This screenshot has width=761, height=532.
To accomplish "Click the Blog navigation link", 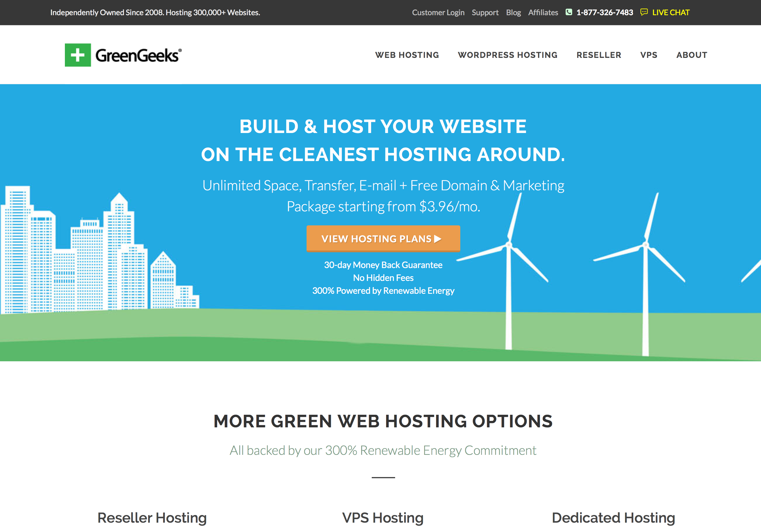I will (513, 12).
